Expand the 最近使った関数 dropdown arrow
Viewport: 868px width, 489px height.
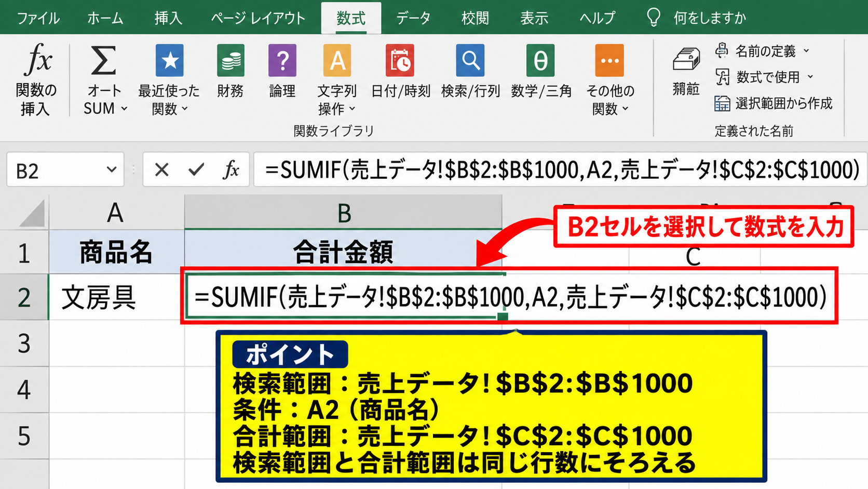tap(184, 109)
